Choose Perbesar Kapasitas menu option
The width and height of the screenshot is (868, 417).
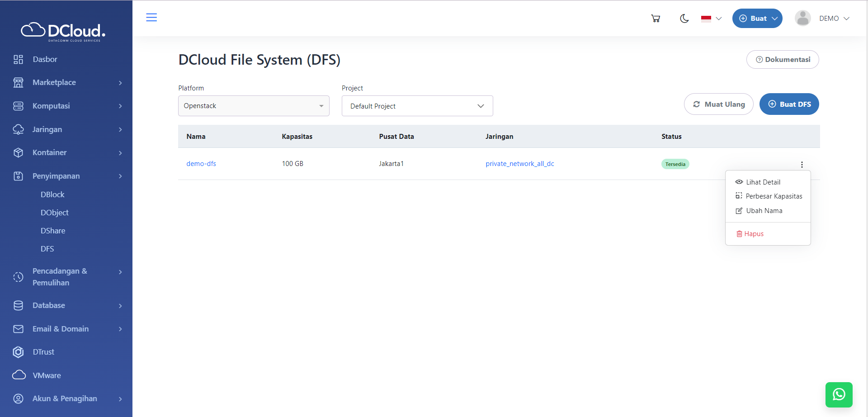tap(774, 196)
